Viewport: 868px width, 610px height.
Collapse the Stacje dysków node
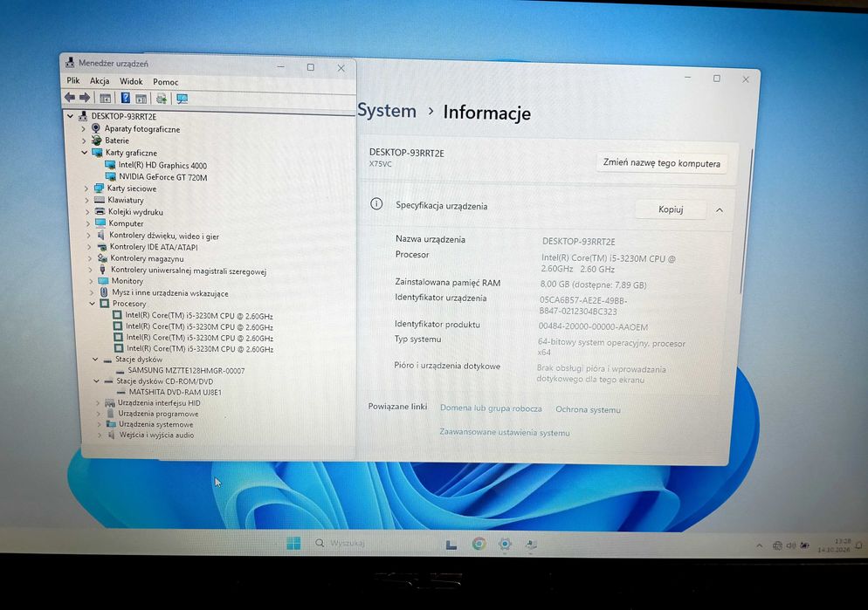[x=95, y=359]
